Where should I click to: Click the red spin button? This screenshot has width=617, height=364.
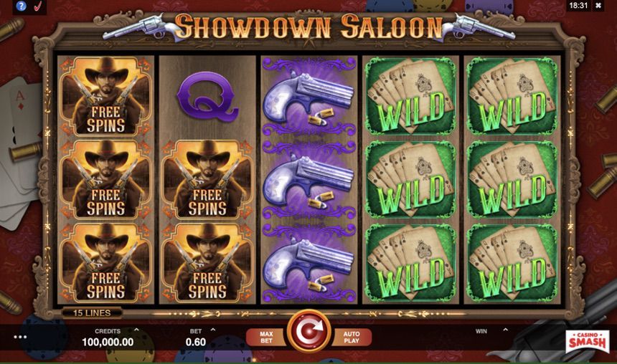coord(309,331)
